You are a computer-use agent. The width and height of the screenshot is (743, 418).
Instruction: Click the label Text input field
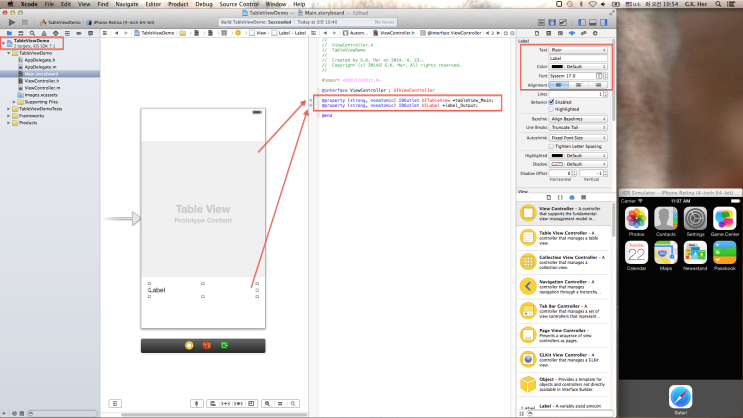click(x=578, y=58)
